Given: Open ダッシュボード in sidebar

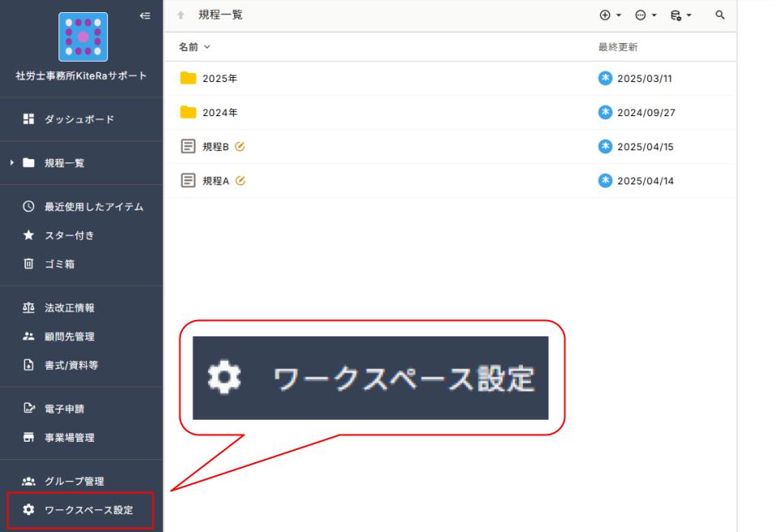Looking at the screenshot, I should pyautogui.click(x=81, y=119).
